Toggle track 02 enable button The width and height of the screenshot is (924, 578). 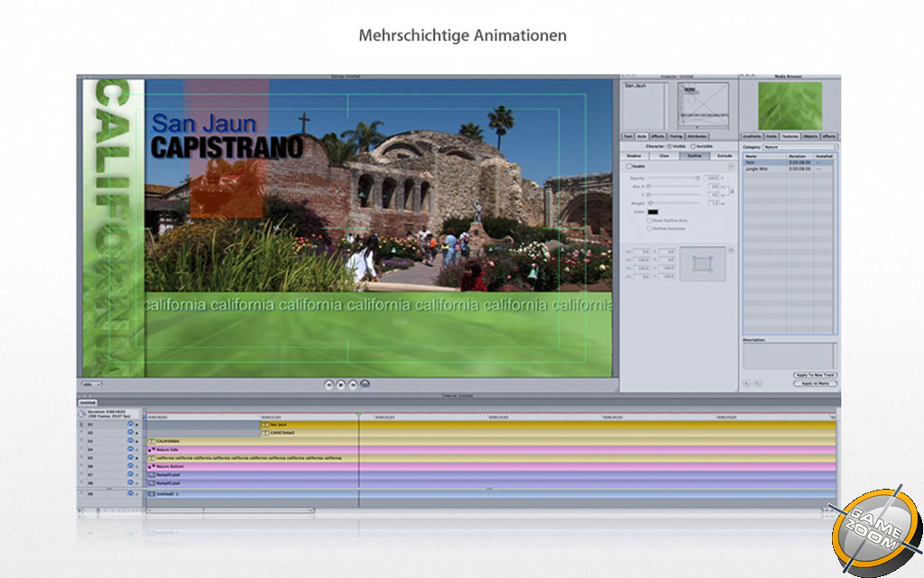130,432
